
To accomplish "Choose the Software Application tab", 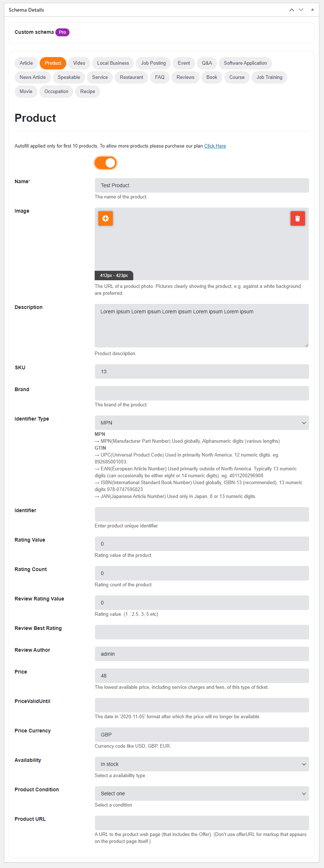I will click(245, 63).
